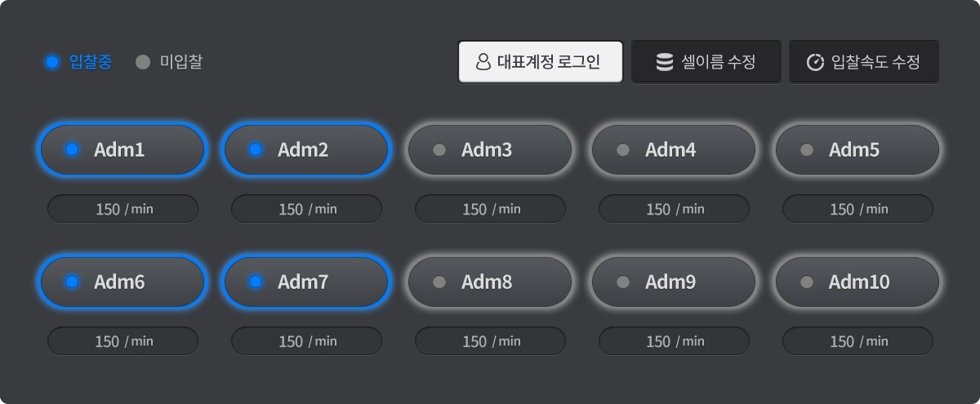
Task: Click the blue status dot on Adm7
Action: [256, 282]
